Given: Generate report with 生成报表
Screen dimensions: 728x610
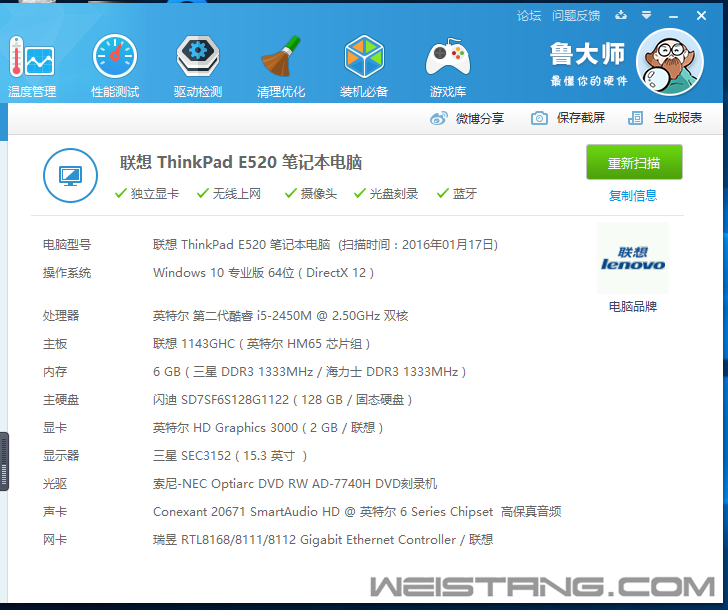Looking at the screenshot, I should [x=665, y=118].
